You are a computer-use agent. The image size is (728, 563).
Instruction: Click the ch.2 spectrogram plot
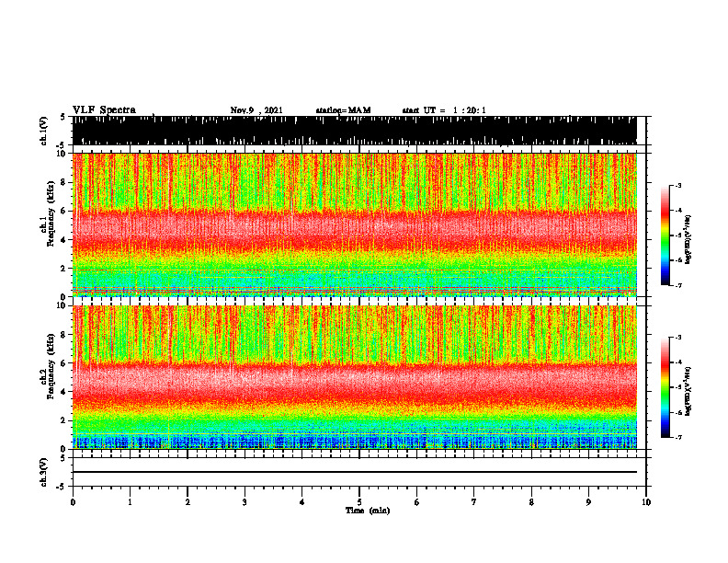[x=354, y=377]
